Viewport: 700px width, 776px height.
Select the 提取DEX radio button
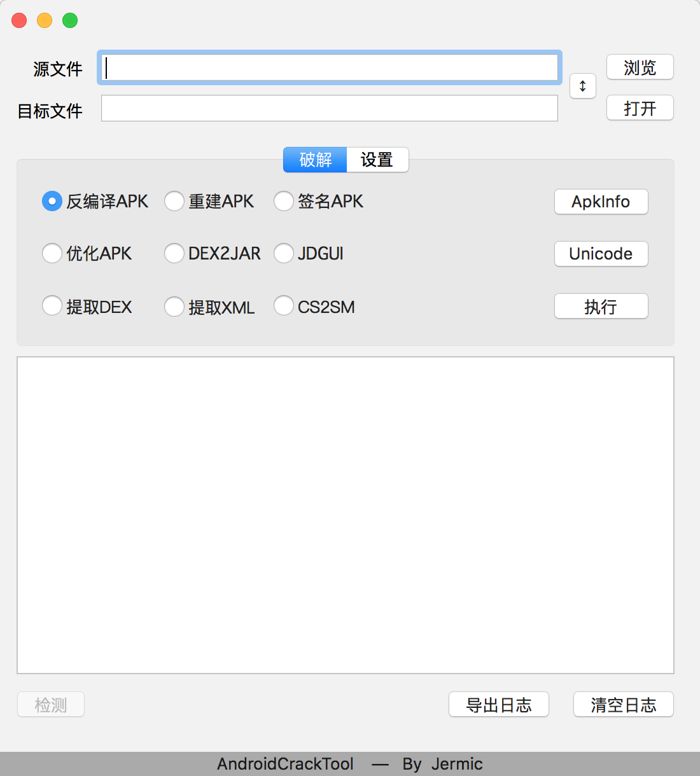pyautogui.click(x=52, y=306)
